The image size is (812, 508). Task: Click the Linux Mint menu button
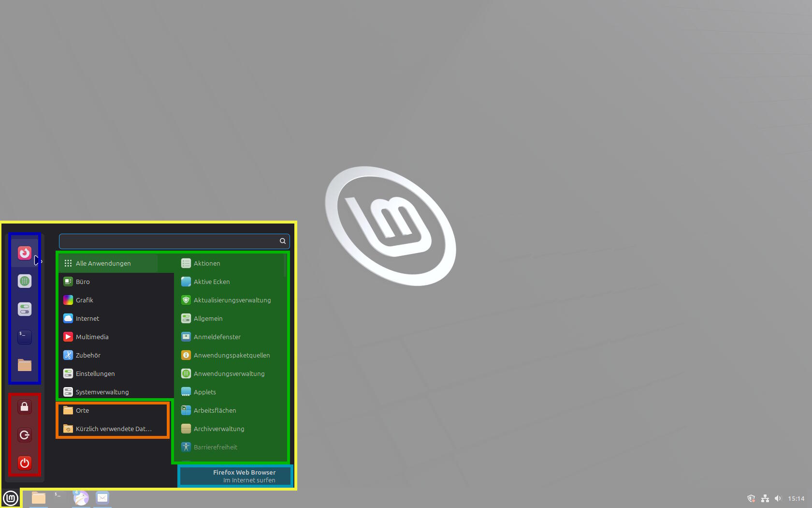11,498
